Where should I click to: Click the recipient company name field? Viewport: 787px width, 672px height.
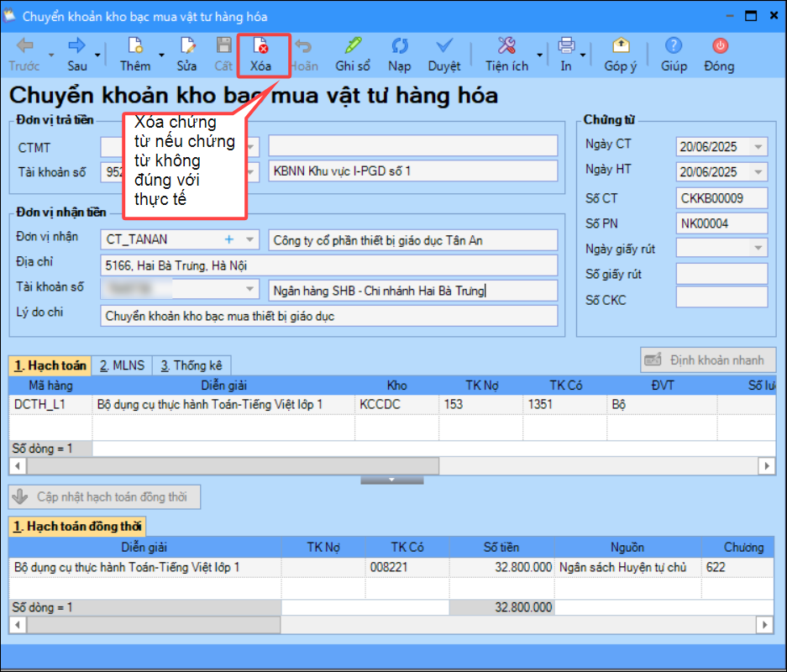412,240
